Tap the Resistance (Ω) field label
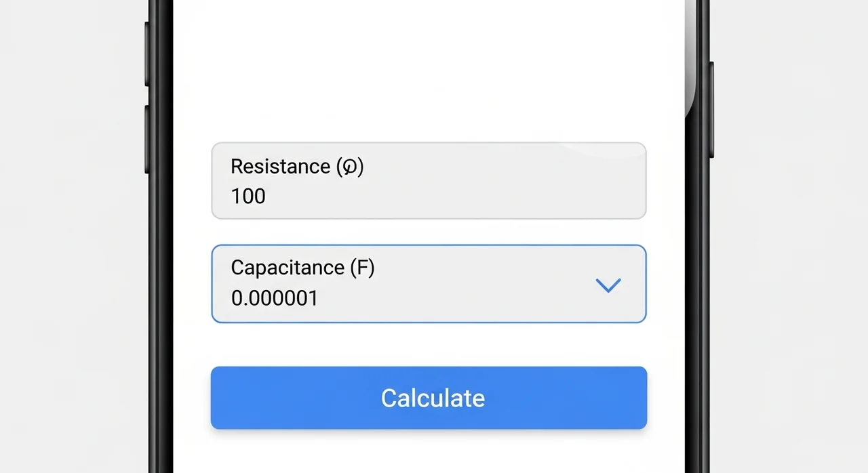The width and height of the screenshot is (868, 473). 297,167
